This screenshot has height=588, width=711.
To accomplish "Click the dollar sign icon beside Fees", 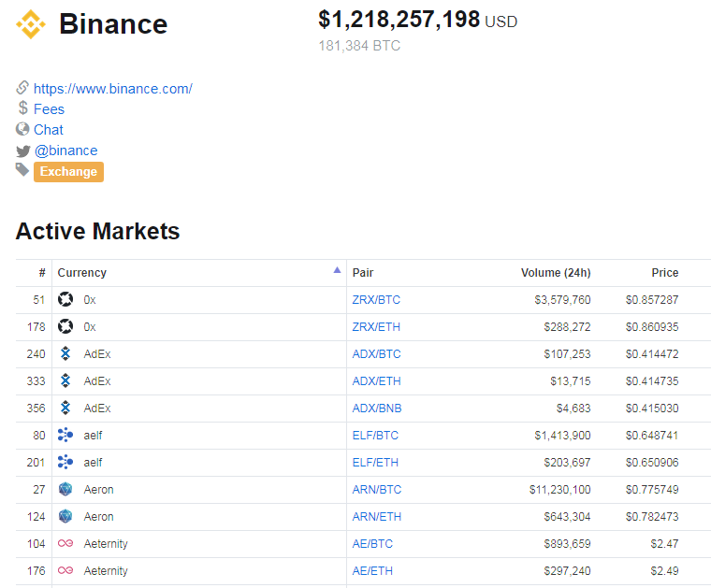I will pos(23,108).
